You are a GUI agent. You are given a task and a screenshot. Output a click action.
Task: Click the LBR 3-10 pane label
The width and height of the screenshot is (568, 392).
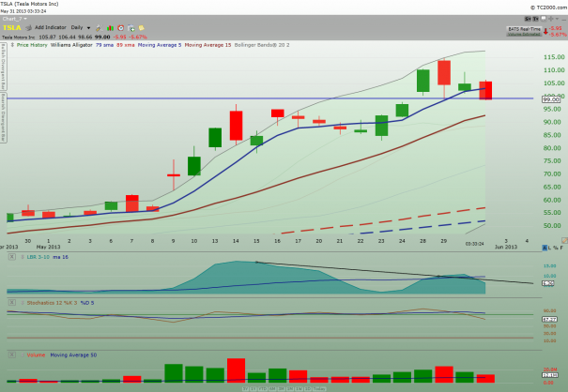pos(38,257)
